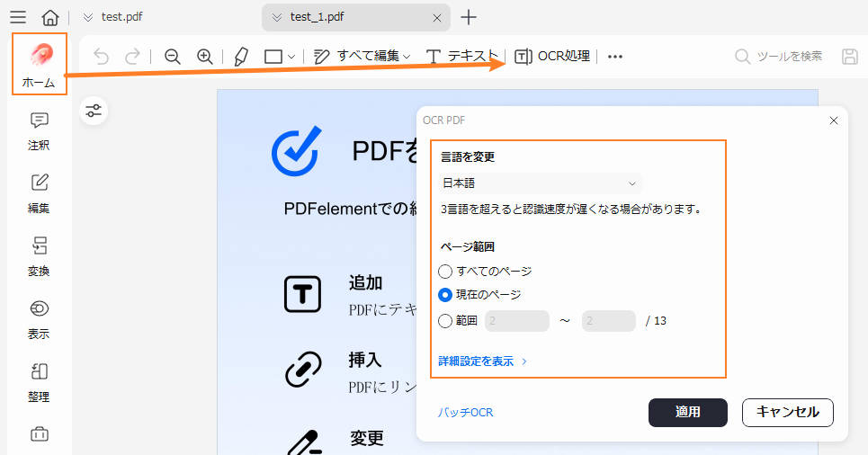Viewport: 868px width, 455px height.
Task: Click the blue checkmark logo in document
Action: tap(297, 150)
